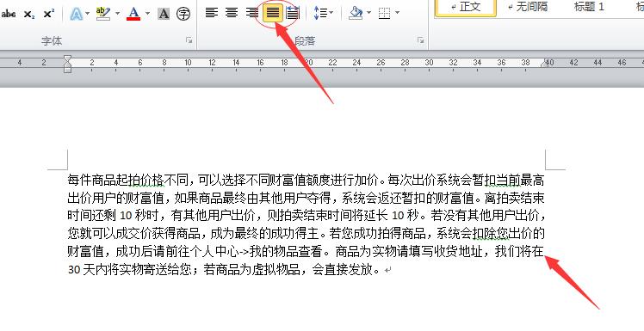This screenshot has width=644, height=331.
Task: Select the 正文 style
Action: click(465, 7)
